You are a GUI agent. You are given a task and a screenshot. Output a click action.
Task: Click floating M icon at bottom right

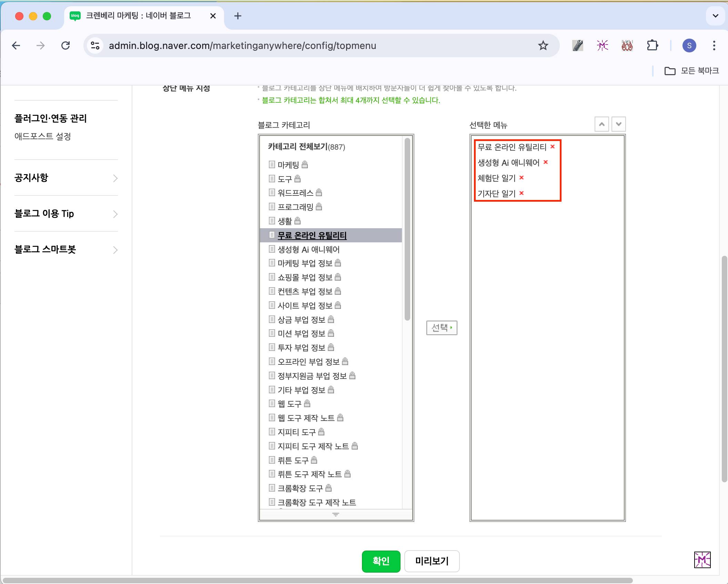pos(702,560)
